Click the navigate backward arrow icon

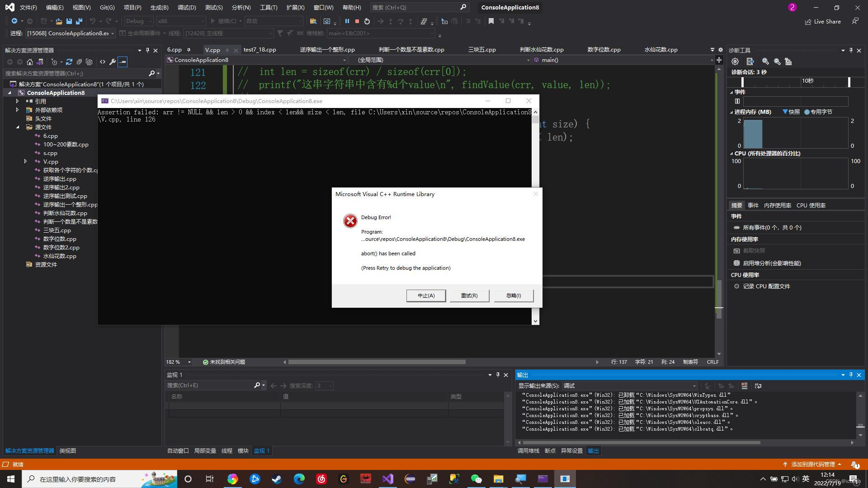tap(14, 21)
